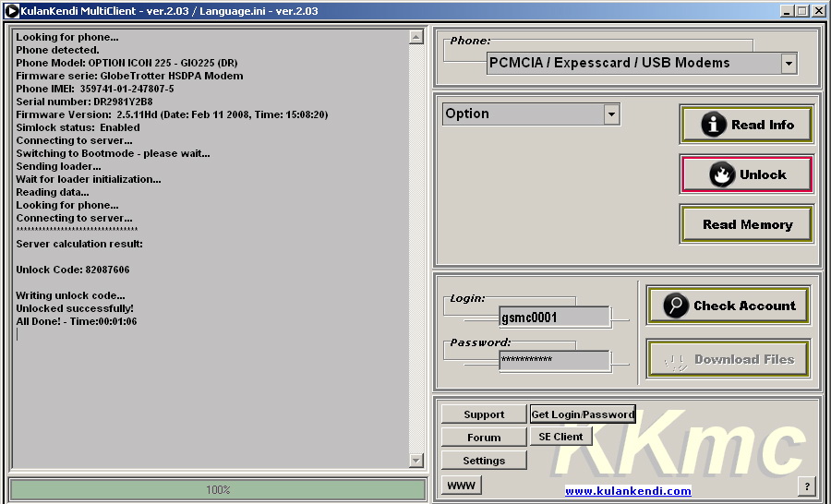
Task: Click the Forum button
Action: tap(484, 438)
